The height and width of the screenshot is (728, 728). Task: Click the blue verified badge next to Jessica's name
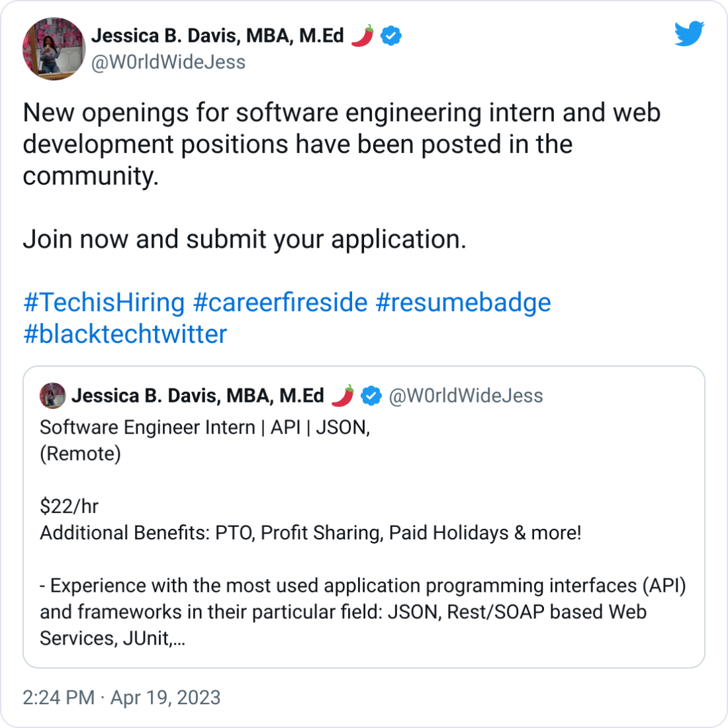(389, 36)
